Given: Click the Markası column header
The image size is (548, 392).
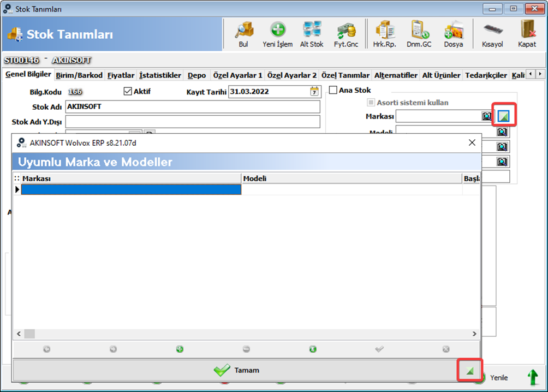Looking at the screenshot, I should pos(131,179).
